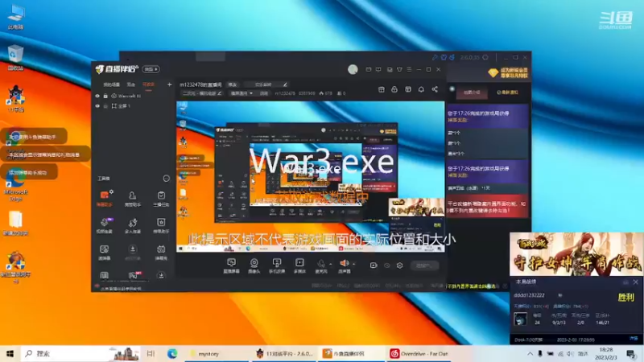This screenshot has width=644, height=362.
Task: Open the orange highlighted danmaku assistant tool
Action: 105,198
